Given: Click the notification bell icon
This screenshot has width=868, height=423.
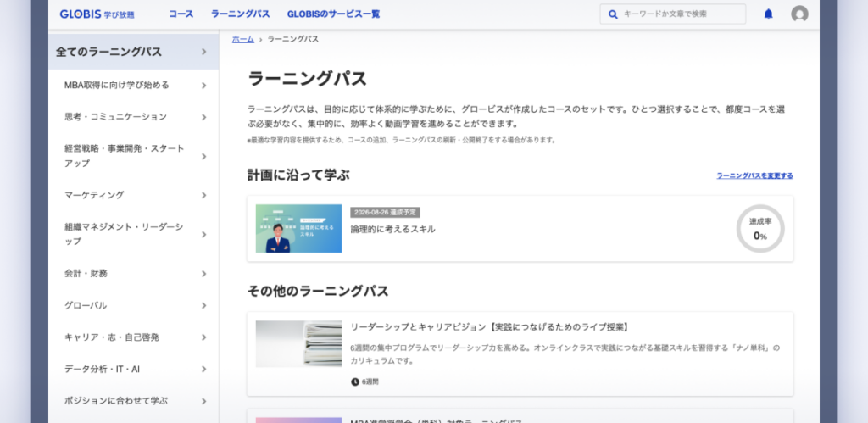Looking at the screenshot, I should click(769, 14).
